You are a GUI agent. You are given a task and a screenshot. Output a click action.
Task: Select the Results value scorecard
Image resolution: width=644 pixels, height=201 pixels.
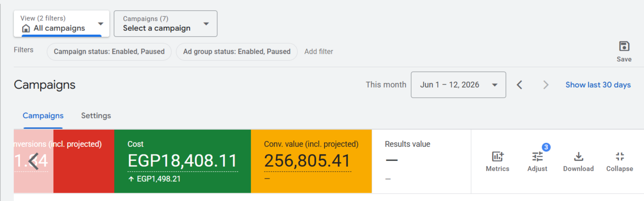tap(421, 161)
